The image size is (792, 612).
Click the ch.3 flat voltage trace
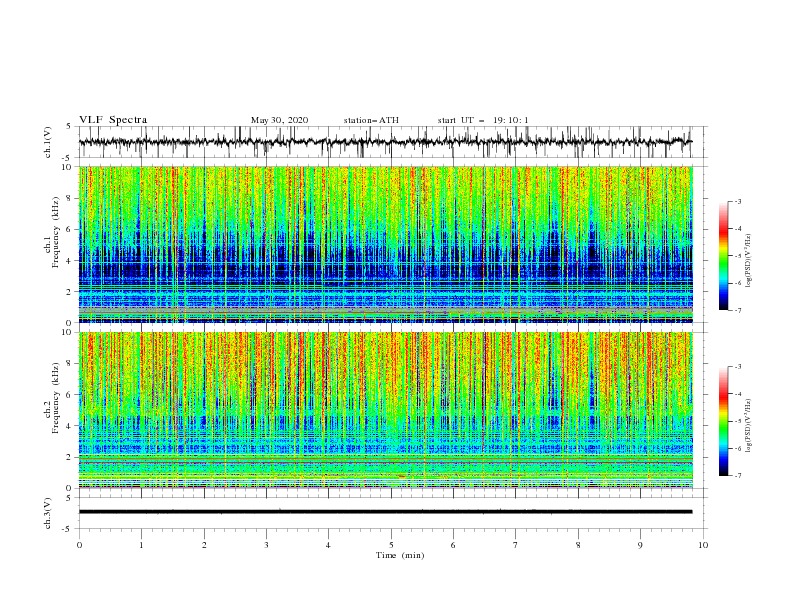[385, 512]
